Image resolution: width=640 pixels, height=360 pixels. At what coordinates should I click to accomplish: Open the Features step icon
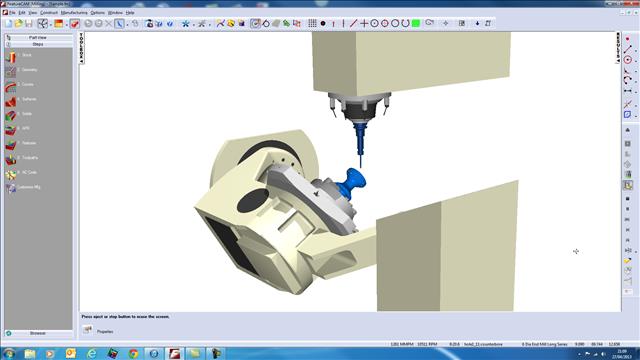coord(11,145)
